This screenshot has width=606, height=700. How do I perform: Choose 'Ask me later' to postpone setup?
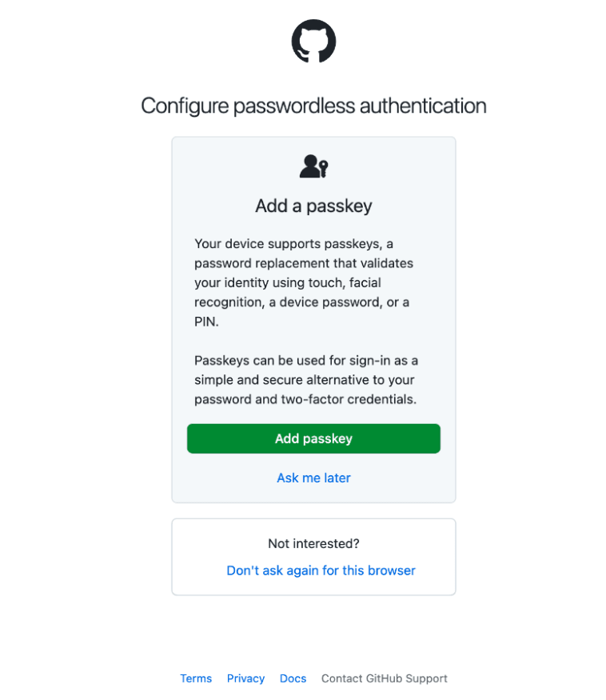tap(313, 478)
